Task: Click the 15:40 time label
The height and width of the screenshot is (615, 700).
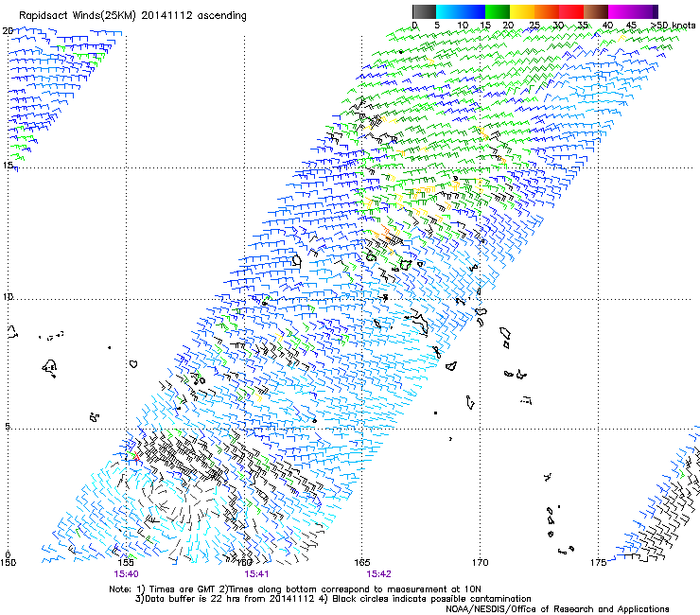Action: (127, 574)
